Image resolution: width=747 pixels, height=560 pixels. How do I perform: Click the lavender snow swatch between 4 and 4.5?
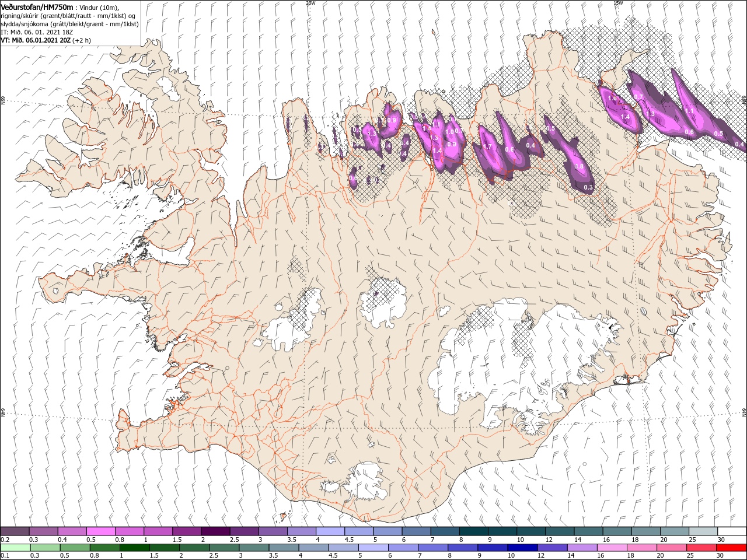coord(330,531)
